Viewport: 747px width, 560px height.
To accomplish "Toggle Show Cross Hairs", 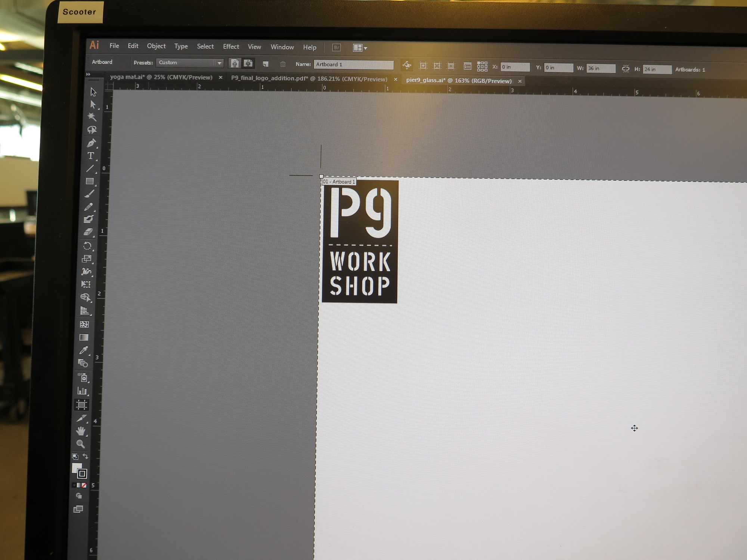I will point(437,66).
